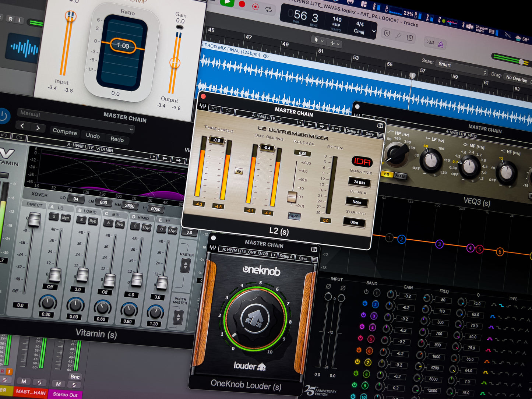The image size is (532, 399).
Task: Click the XOVER LO 94 field
Action: [x=75, y=199]
